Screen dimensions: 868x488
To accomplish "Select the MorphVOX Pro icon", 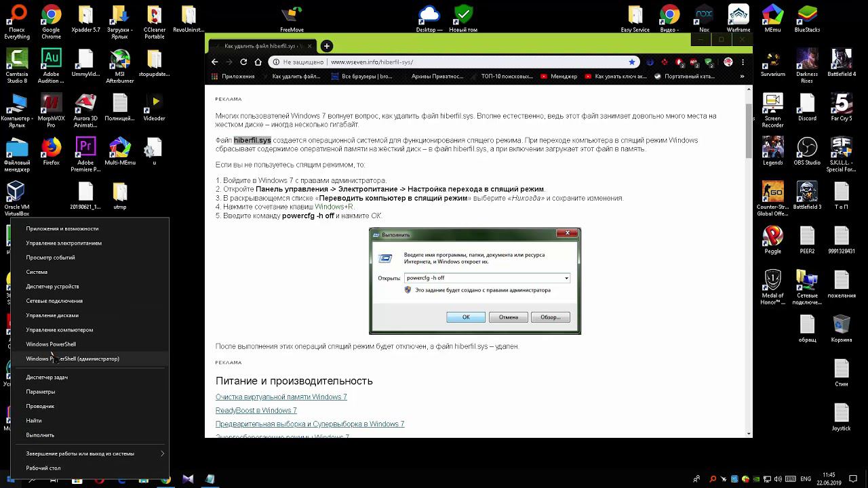I will (51, 110).
